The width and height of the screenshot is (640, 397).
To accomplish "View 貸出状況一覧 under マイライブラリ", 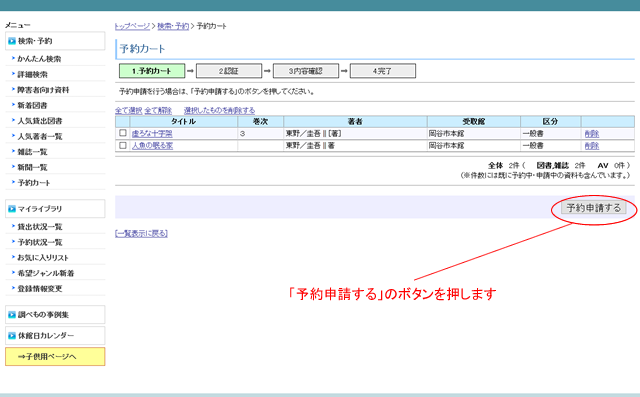I will (40, 227).
